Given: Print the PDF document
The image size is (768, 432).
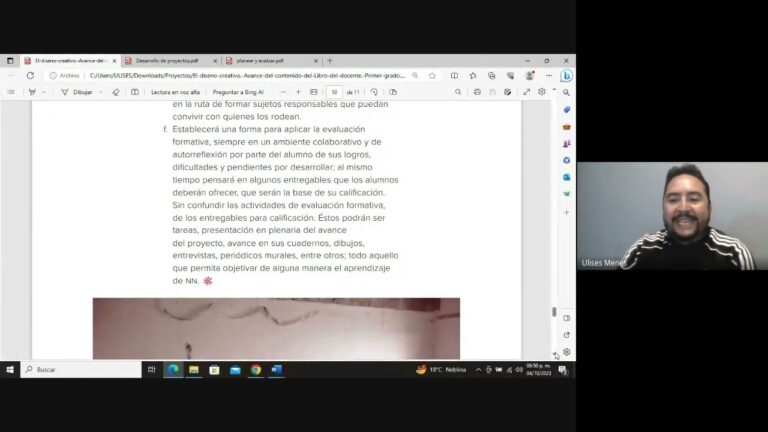Looking at the screenshot, I should 477,92.
